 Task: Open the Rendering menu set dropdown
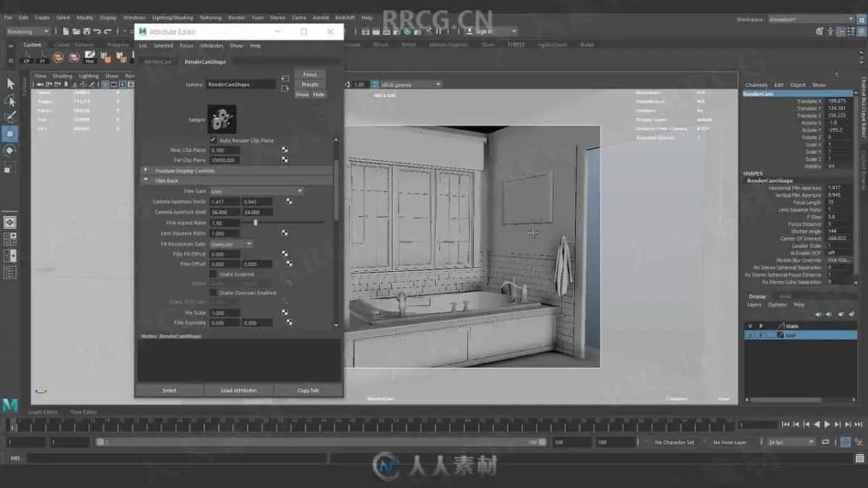27,32
